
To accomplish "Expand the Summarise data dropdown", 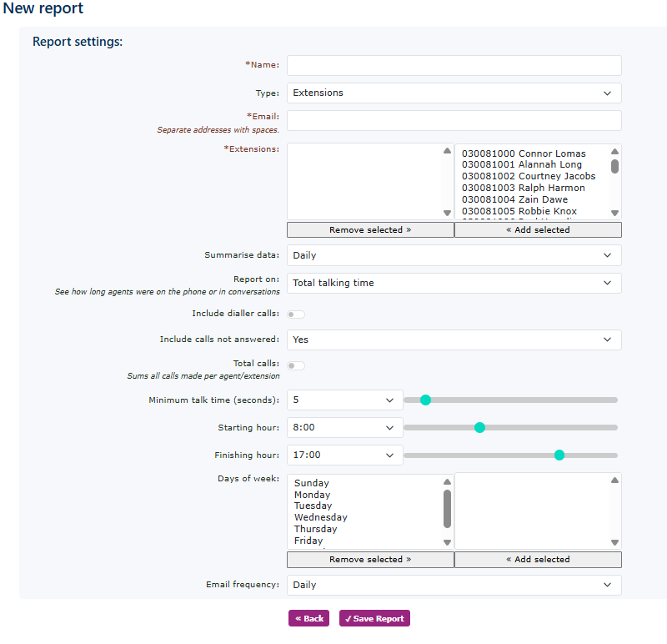I will [x=454, y=255].
